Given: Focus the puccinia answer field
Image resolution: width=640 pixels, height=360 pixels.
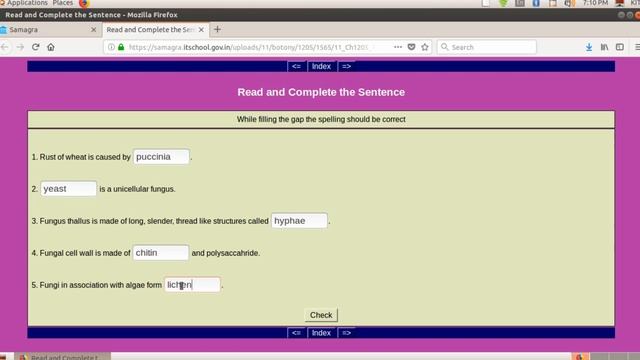Looking at the screenshot, I should coord(161,157).
